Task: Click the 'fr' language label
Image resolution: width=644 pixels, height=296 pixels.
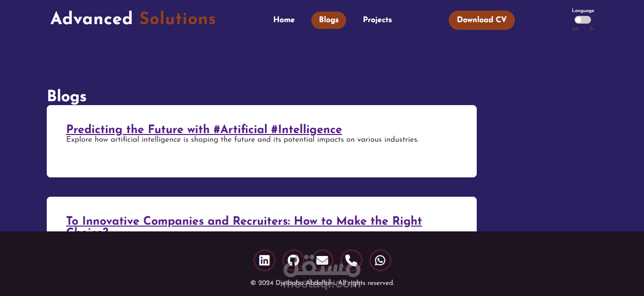Action: pyautogui.click(x=591, y=29)
